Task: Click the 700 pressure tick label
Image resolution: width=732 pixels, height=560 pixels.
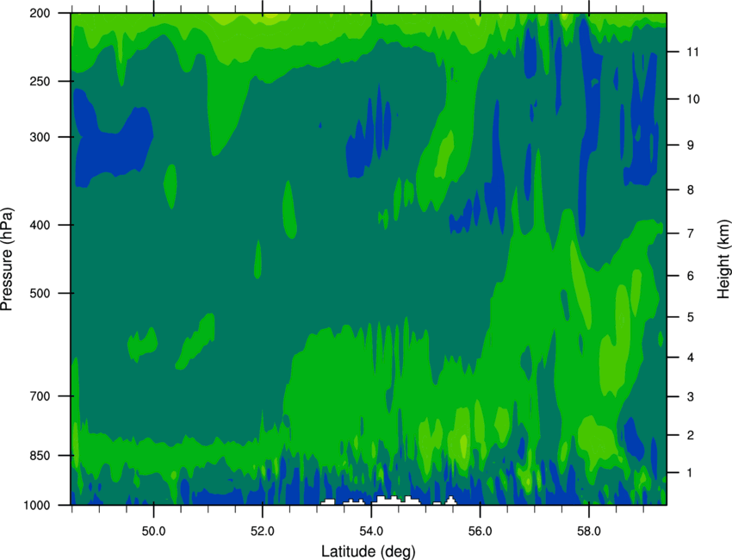Action: tap(40, 396)
